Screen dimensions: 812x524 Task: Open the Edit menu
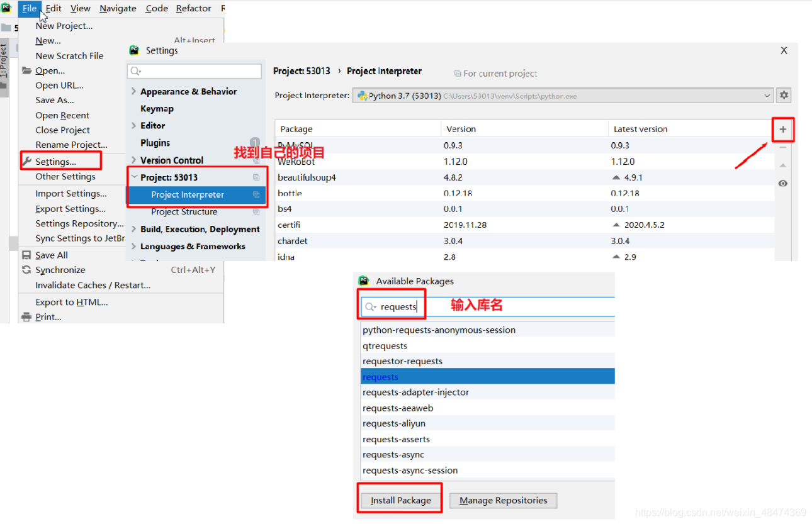[x=54, y=8]
